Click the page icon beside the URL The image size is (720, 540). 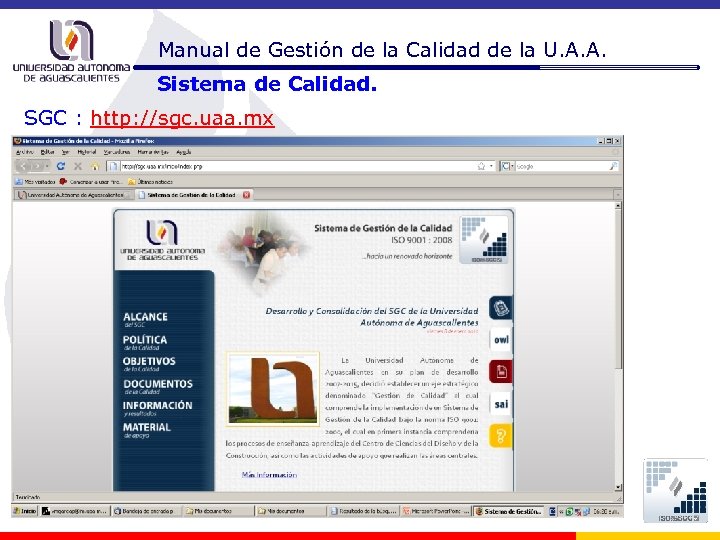point(113,166)
